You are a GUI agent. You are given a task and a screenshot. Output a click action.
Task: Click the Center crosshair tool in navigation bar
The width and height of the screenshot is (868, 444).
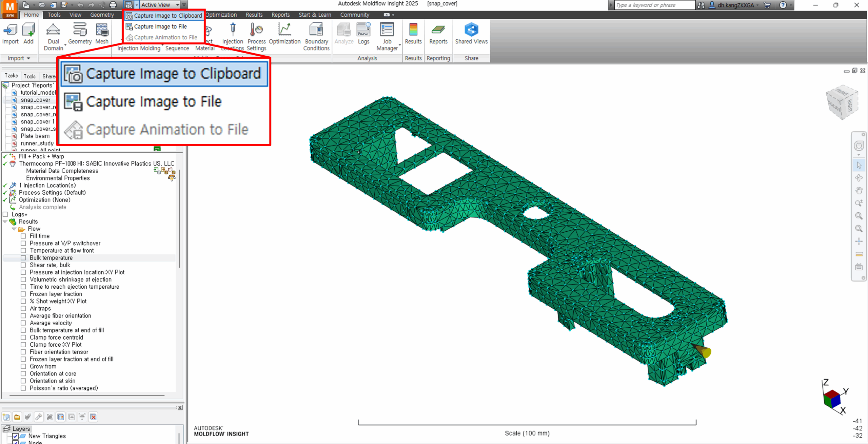[x=859, y=242]
